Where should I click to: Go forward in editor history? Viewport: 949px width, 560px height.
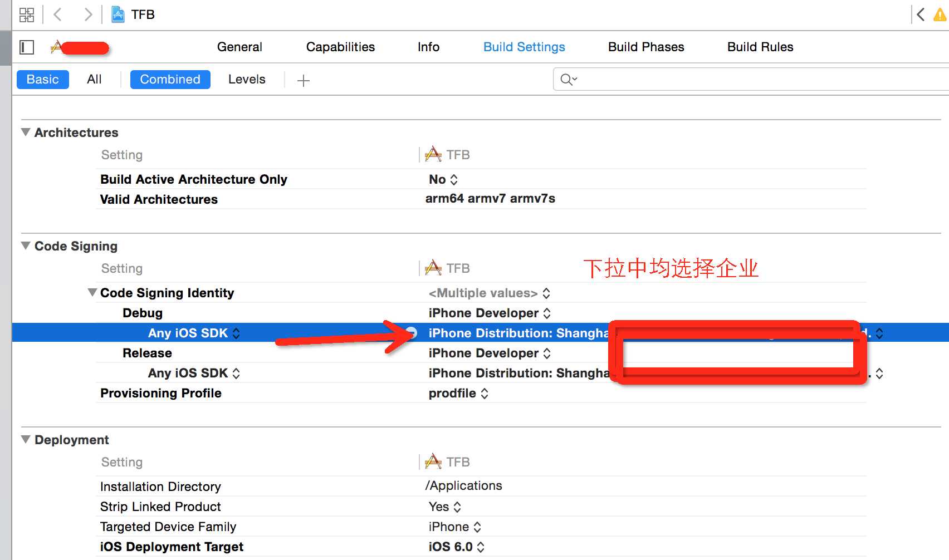(x=87, y=14)
